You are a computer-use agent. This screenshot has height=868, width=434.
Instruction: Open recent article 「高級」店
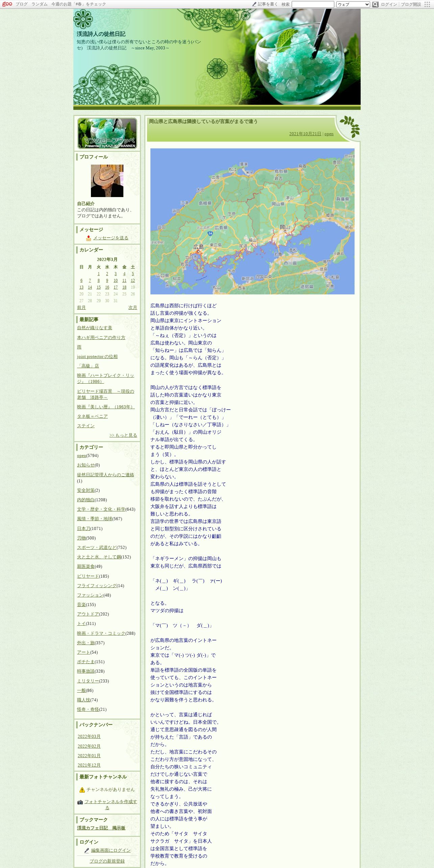(88, 366)
